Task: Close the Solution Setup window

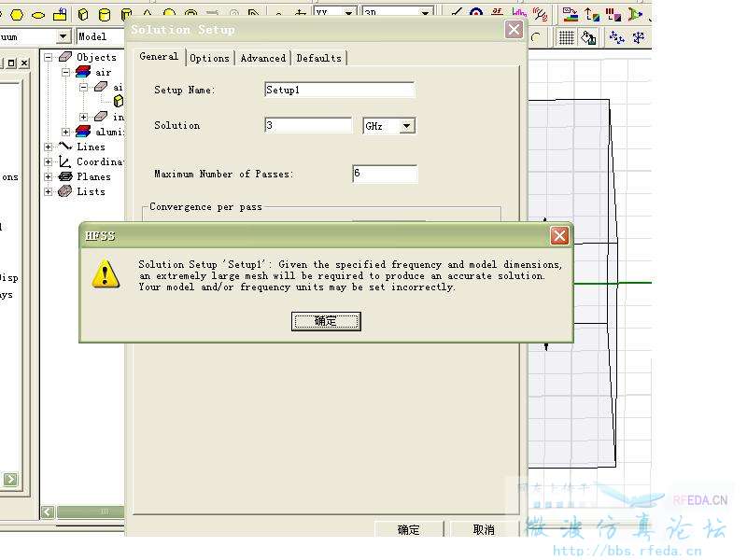Action: click(x=514, y=30)
